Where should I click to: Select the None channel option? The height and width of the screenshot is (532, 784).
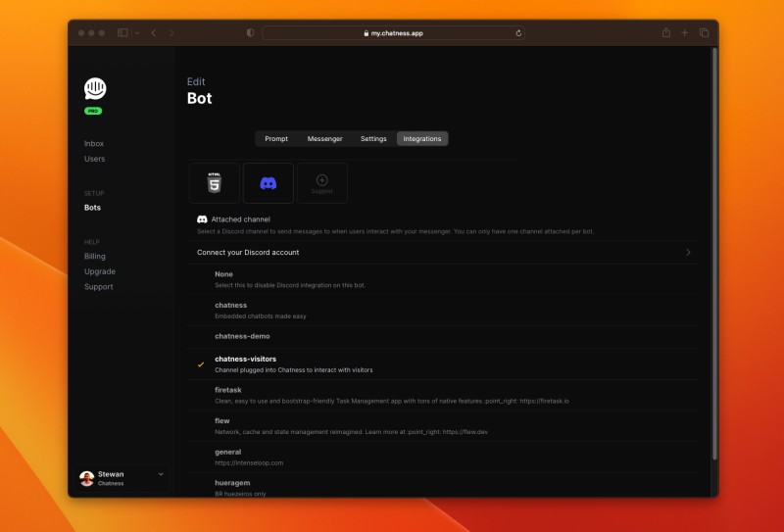(443, 279)
